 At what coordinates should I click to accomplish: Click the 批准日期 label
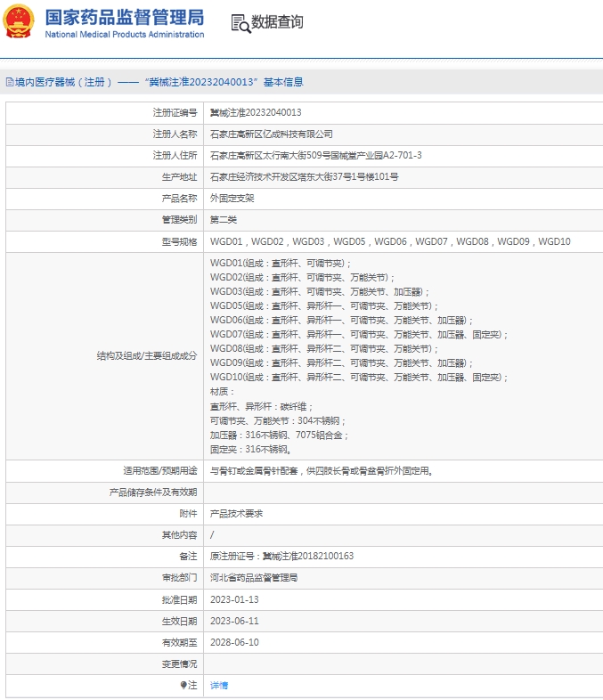(x=179, y=599)
